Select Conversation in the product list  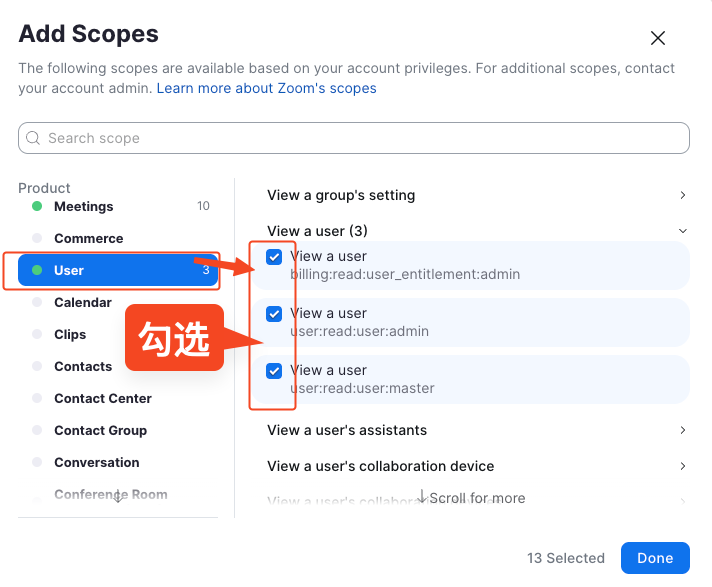[97, 462]
